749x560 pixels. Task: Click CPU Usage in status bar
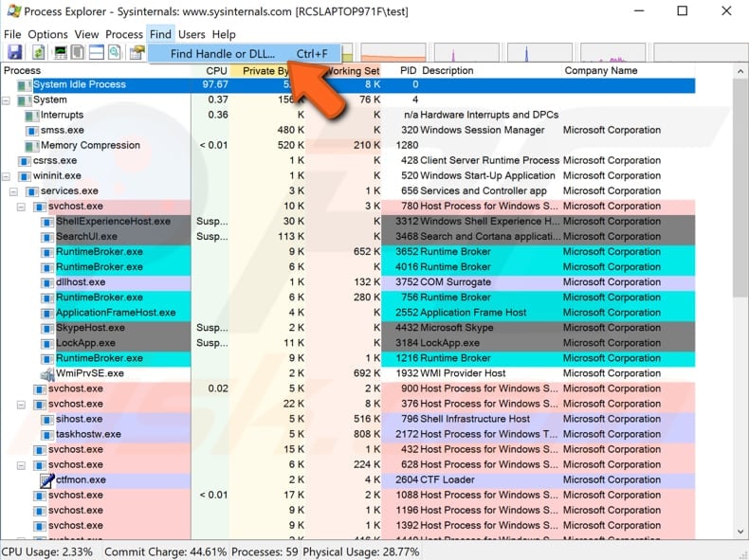[x=47, y=551]
